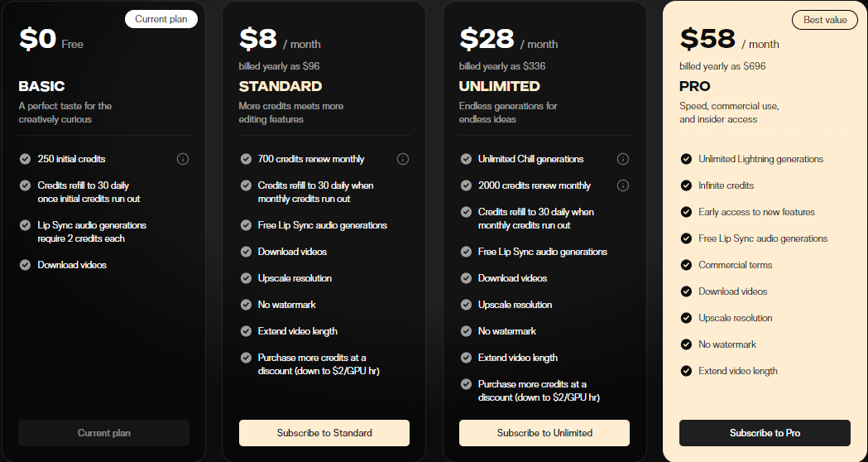Click info icon beside 700 credits renew monthly
This screenshot has height=462, width=868.
coord(403,159)
